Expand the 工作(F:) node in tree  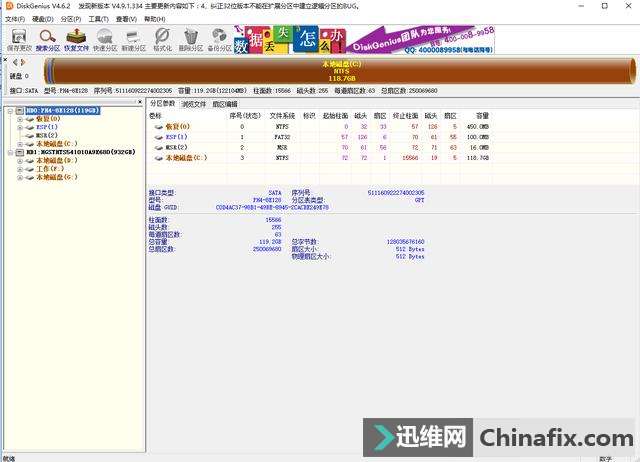20,169
